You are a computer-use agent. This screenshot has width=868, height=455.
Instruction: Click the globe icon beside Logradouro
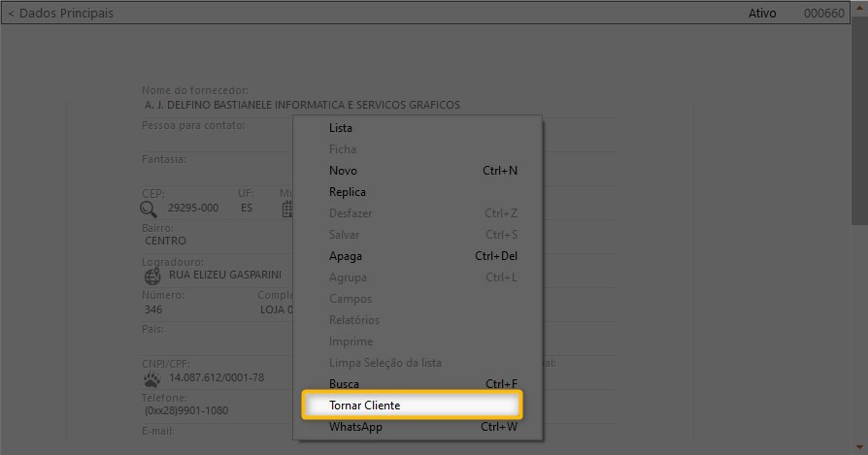click(x=151, y=276)
